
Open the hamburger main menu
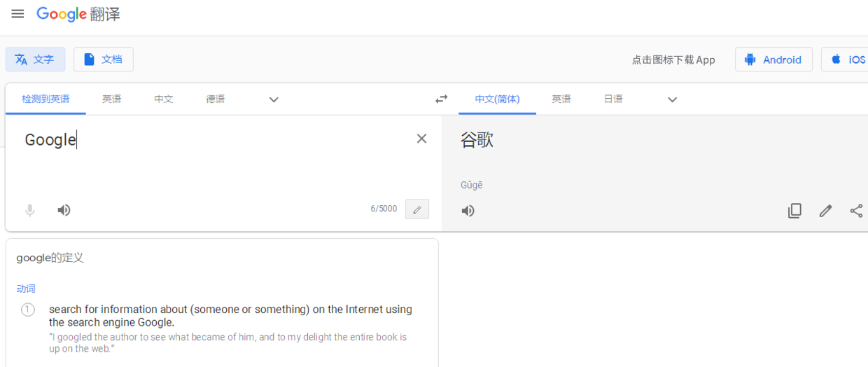17,14
